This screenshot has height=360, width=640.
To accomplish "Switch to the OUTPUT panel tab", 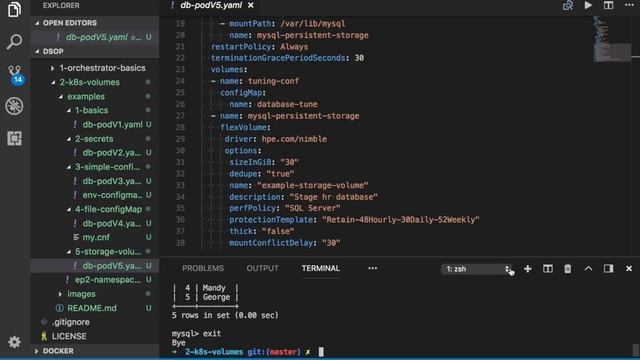I will [262, 268].
